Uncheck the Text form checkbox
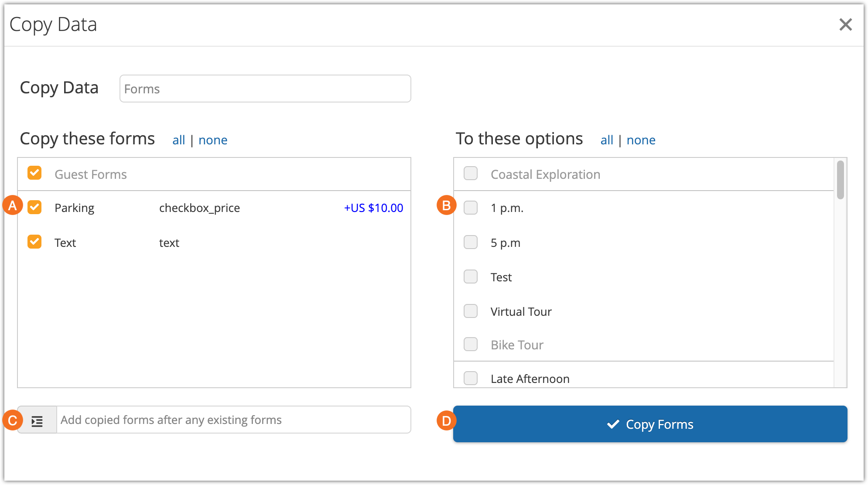Image resolution: width=868 pixels, height=485 pixels. 34,242
